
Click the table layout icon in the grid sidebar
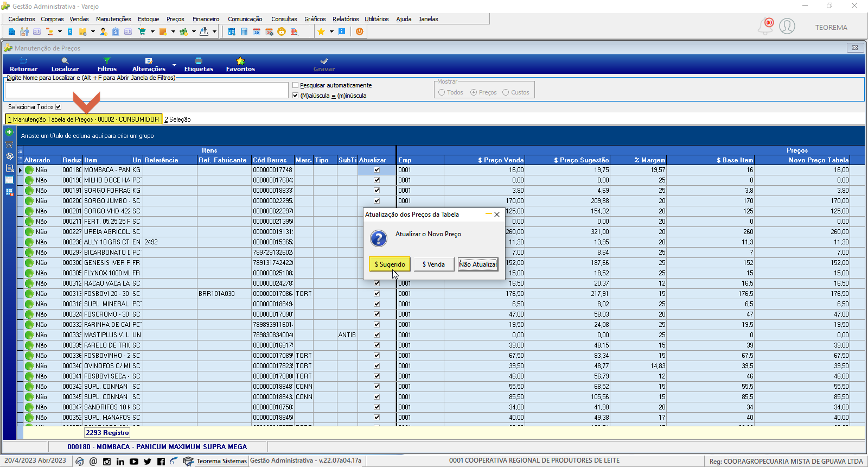point(9,180)
